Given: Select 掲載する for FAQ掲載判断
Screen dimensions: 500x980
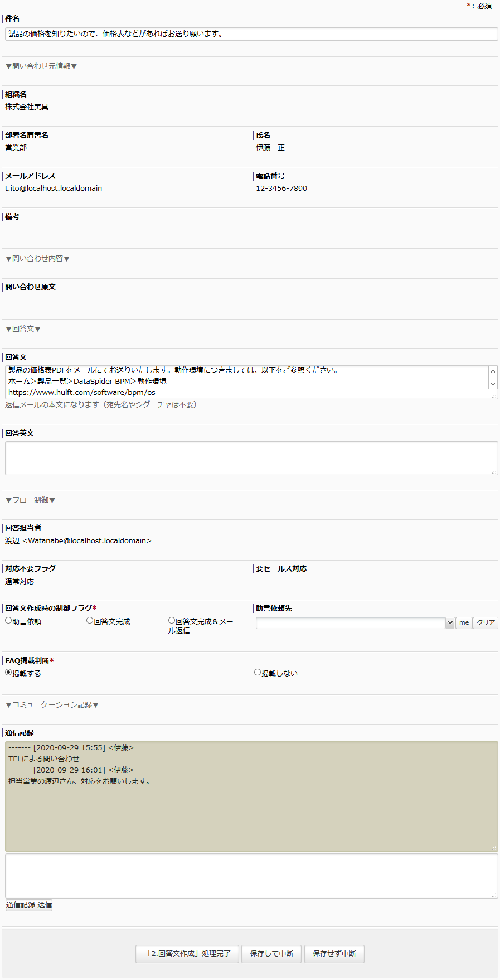Looking at the screenshot, I should click(x=8, y=673).
